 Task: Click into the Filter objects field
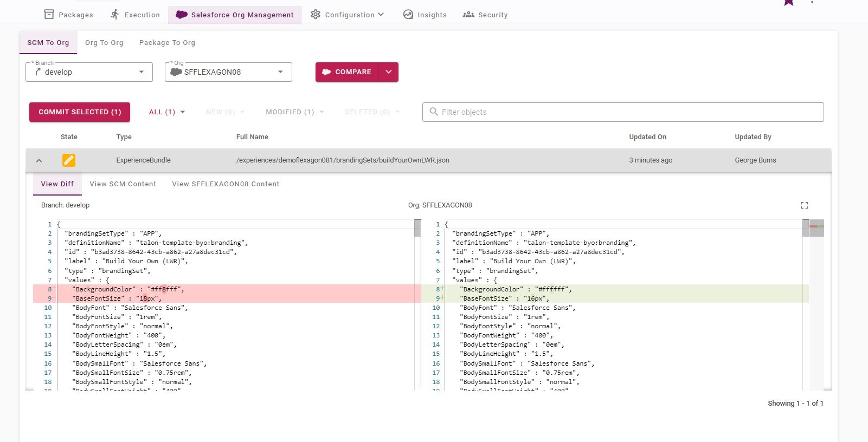(623, 112)
